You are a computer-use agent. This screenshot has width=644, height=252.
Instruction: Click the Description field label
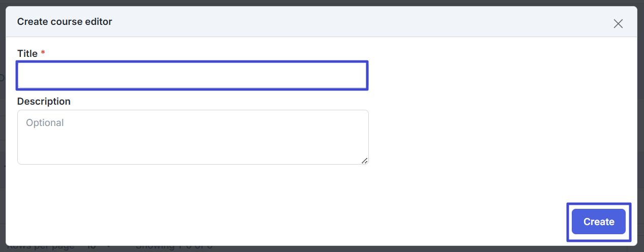pyautogui.click(x=44, y=101)
